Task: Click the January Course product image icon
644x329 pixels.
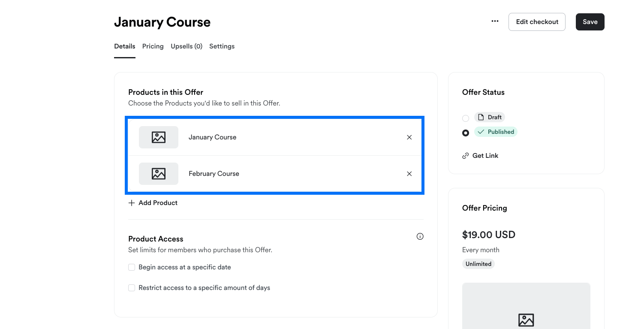Action: click(159, 137)
